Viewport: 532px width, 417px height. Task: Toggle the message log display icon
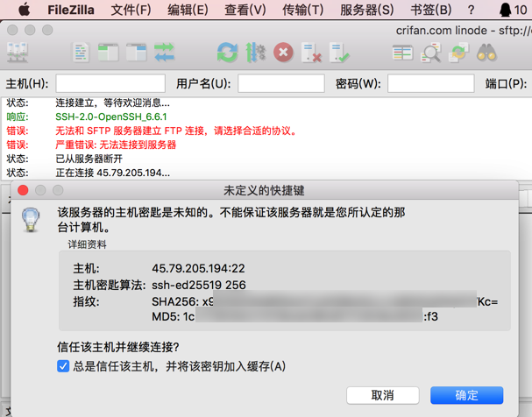[82, 53]
